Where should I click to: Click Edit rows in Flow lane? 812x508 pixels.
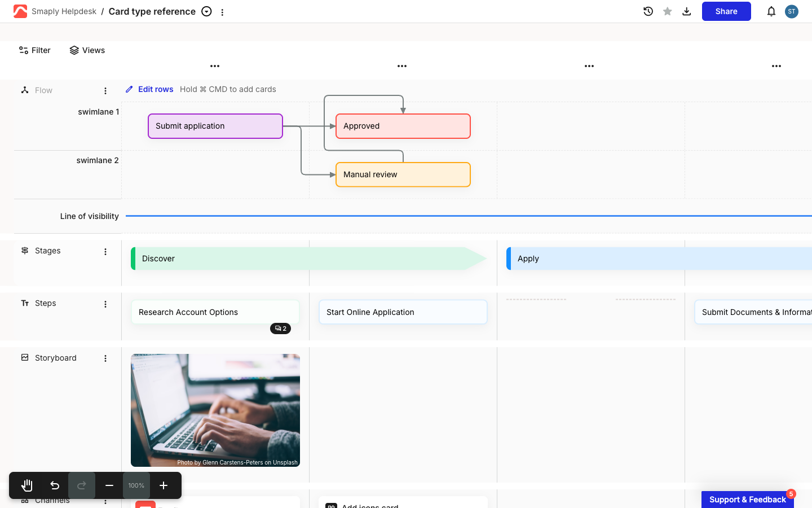click(149, 89)
